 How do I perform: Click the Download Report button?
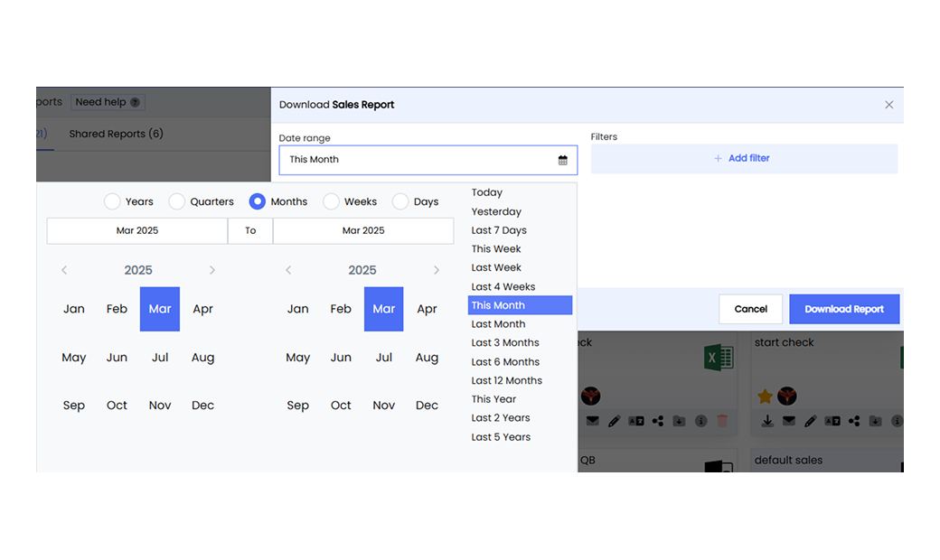click(x=844, y=309)
